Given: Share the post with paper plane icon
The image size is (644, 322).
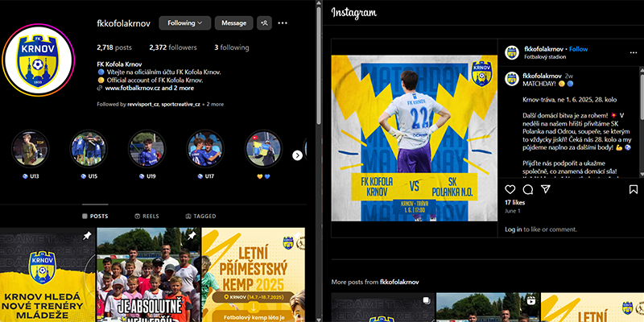Looking at the screenshot, I should (x=545, y=189).
